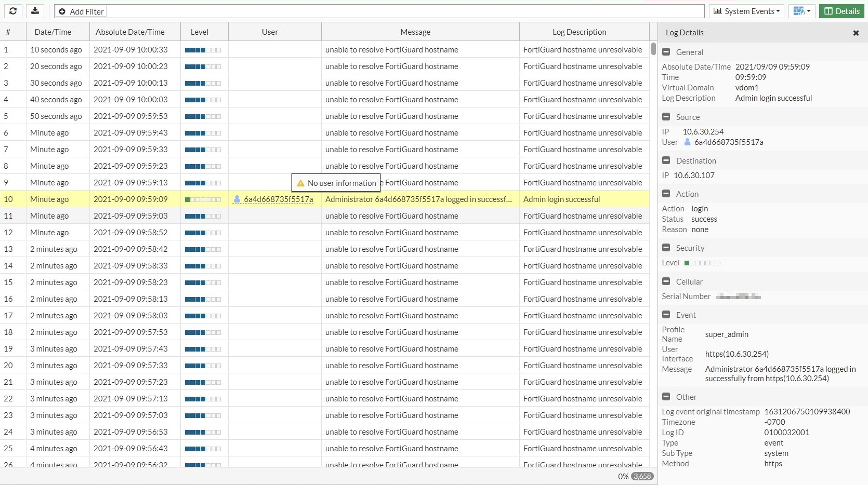
Task: Click the 6a4d668735f5517a user link in row 10
Action: click(x=279, y=199)
